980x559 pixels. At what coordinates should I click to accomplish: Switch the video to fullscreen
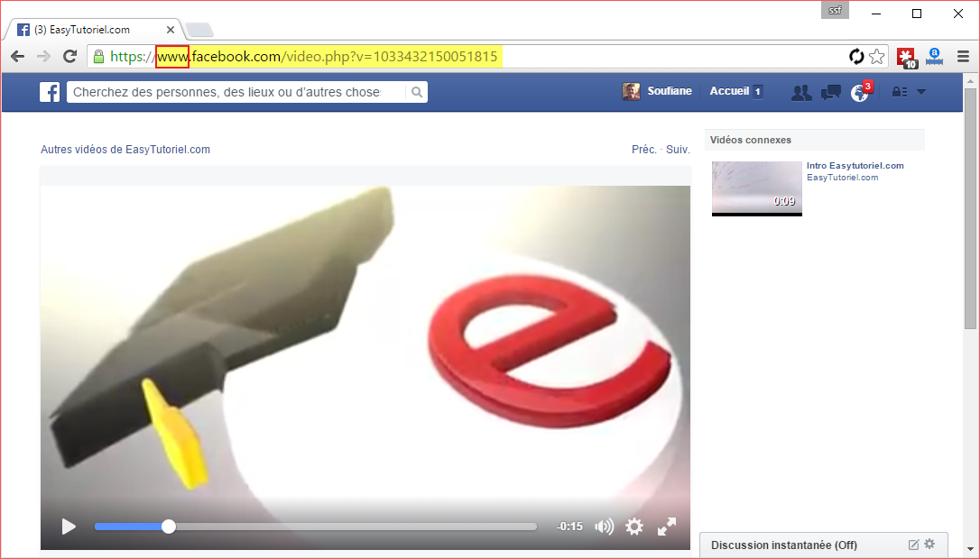point(667,527)
